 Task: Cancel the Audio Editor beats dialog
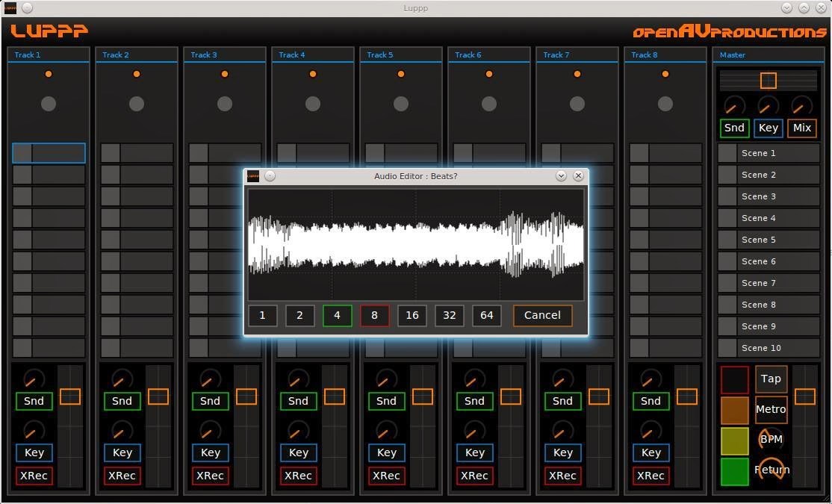[x=542, y=315]
